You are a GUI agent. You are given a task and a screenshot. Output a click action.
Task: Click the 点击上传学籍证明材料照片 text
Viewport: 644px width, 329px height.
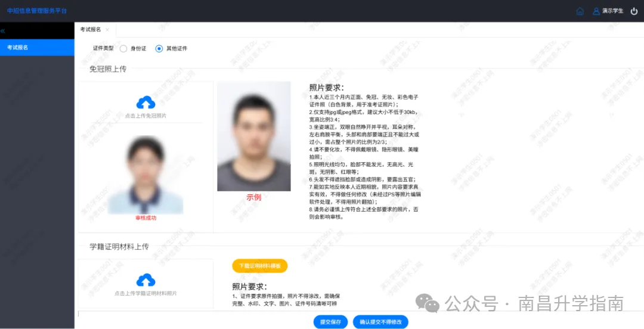click(x=146, y=294)
